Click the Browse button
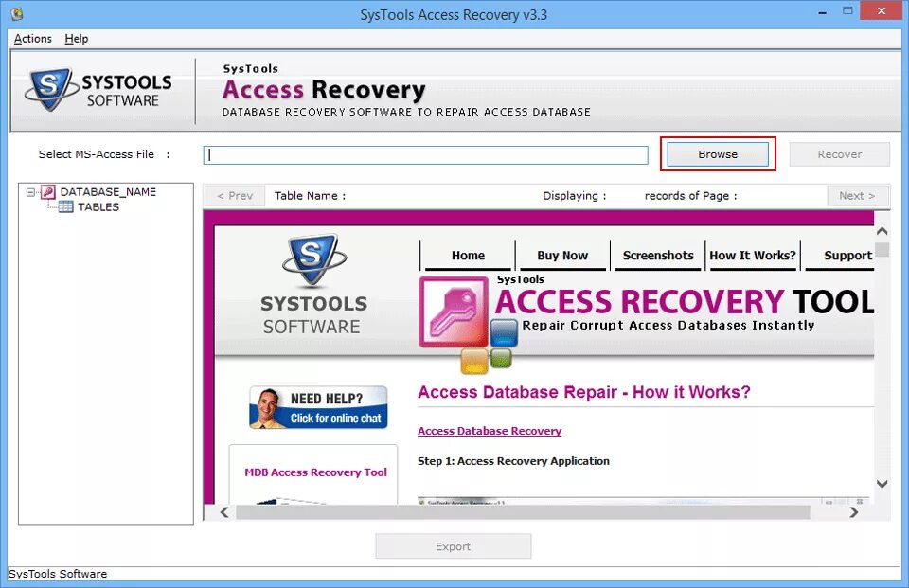Image resolution: width=909 pixels, height=588 pixels. click(x=717, y=153)
